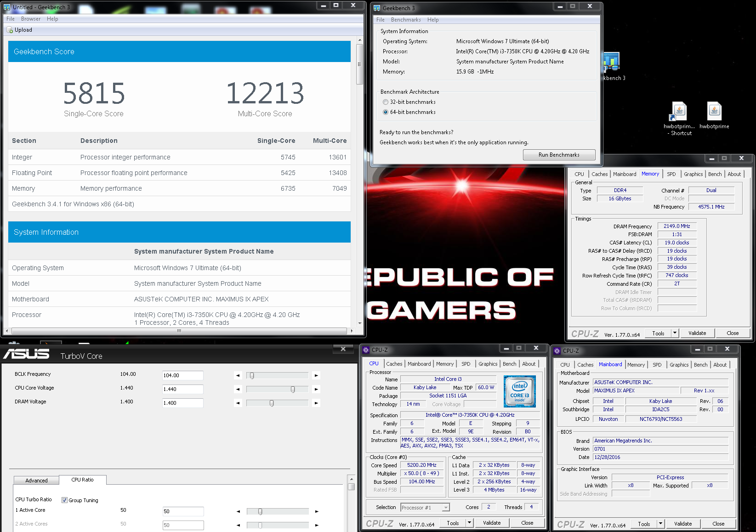This screenshot has width=756, height=532.
Task: Decrease BCLK Frequency with left arrow
Action: point(238,375)
